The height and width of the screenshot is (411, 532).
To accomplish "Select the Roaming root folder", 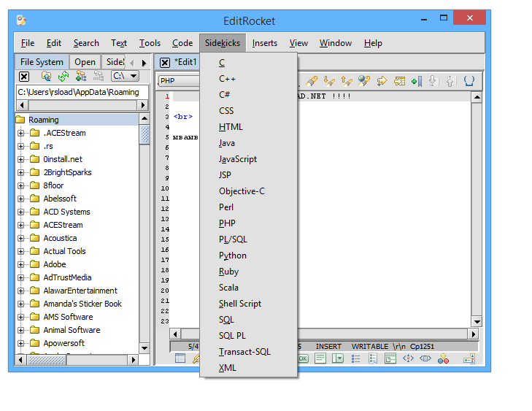I will pyautogui.click(x=44, y=120).
